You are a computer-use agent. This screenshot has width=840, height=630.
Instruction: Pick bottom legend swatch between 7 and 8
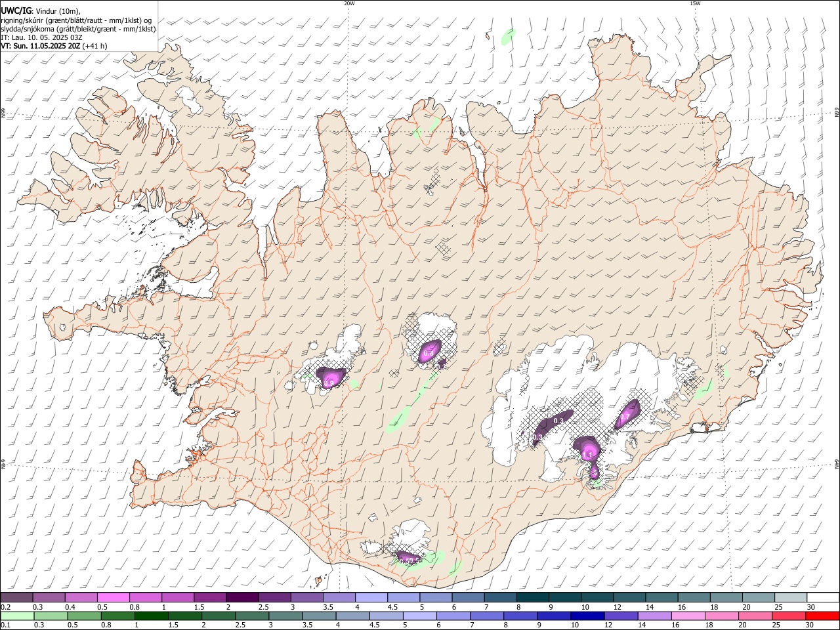pos(488,616)
